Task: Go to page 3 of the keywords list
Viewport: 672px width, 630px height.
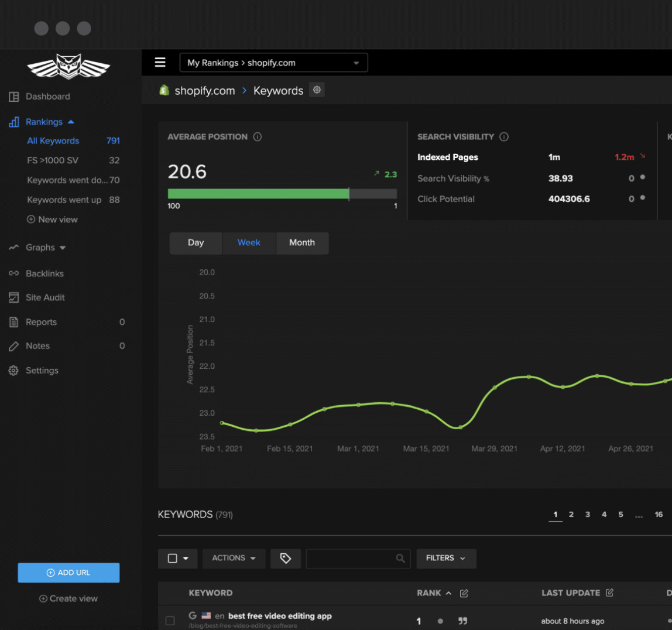Action: [588, 514]
